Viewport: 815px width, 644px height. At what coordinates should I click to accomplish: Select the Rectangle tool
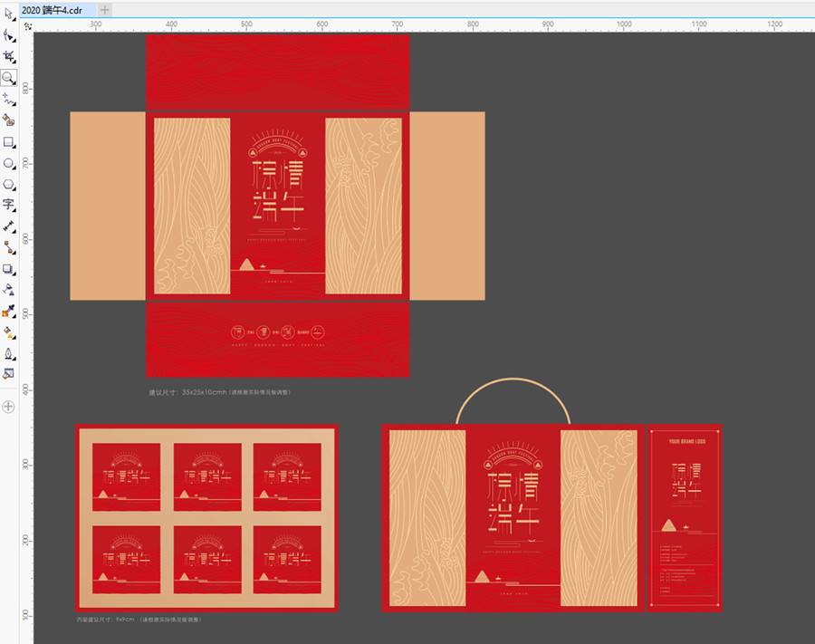coord(9,142)
